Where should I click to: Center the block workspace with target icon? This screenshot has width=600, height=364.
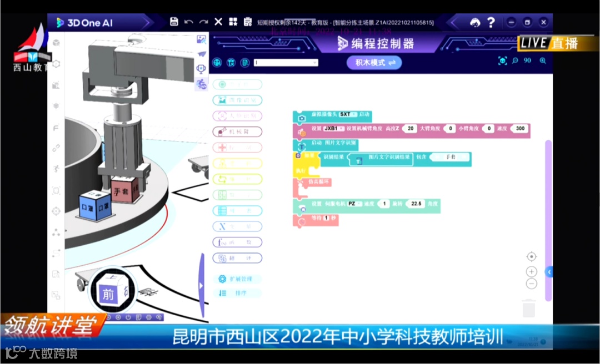click(532, 256)
